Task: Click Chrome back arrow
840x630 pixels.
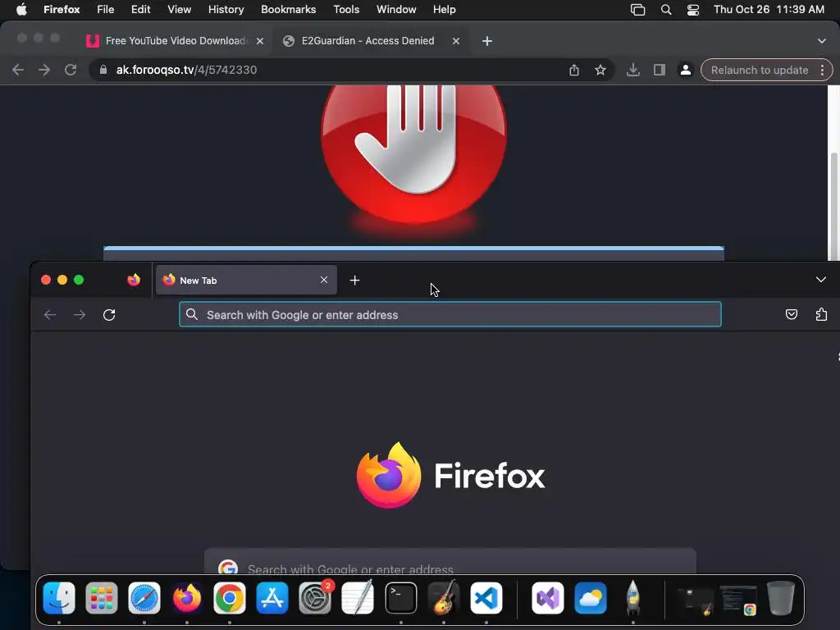Action: click(18, 70)
